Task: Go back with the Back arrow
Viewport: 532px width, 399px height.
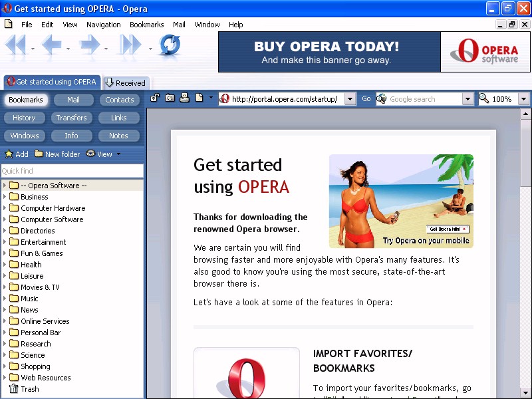Action: pyautogui.click(x=52, y=45)
